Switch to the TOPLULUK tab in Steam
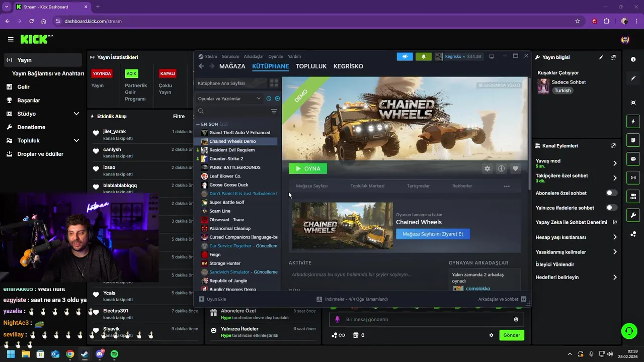The width and height of the screenshot is (644, 362). coord(311,66)
